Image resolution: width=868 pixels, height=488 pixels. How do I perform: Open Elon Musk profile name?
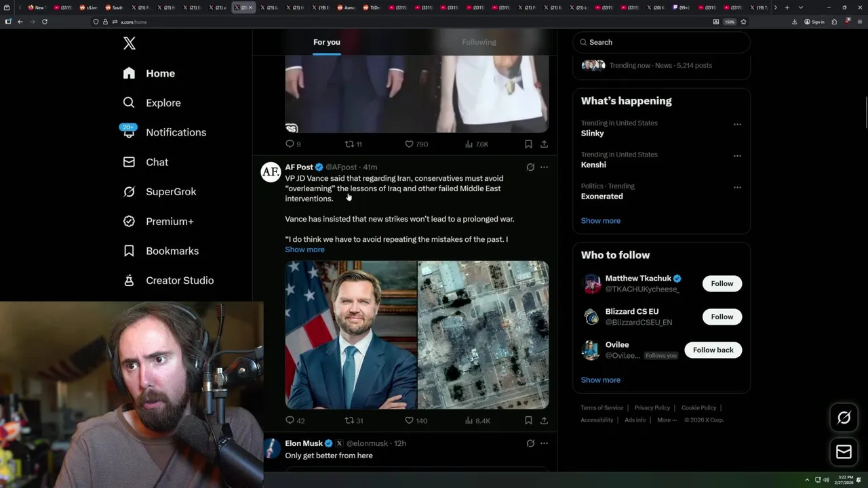pos(304,443)
